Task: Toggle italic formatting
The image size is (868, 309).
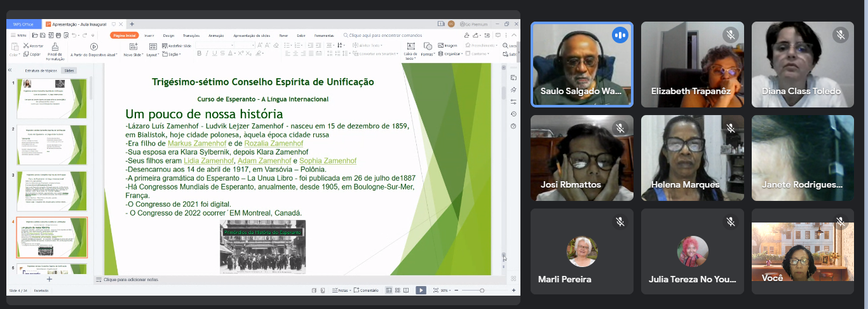Action: (x=207, y=54)
